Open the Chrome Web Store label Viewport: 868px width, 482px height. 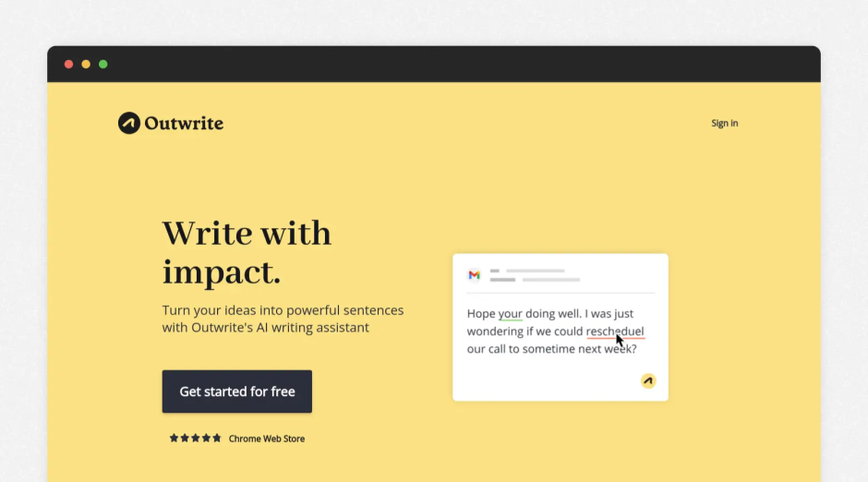[266, 439]
